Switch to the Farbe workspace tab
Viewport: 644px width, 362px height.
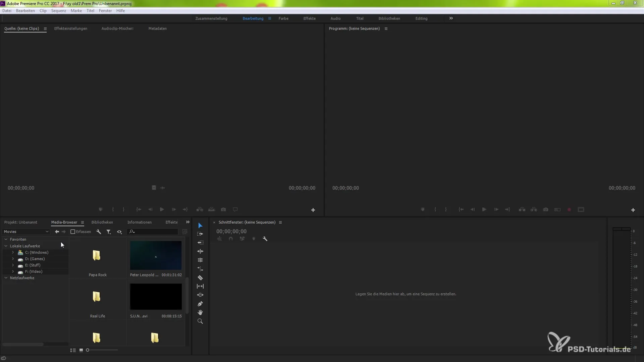[x=283, y=18]
